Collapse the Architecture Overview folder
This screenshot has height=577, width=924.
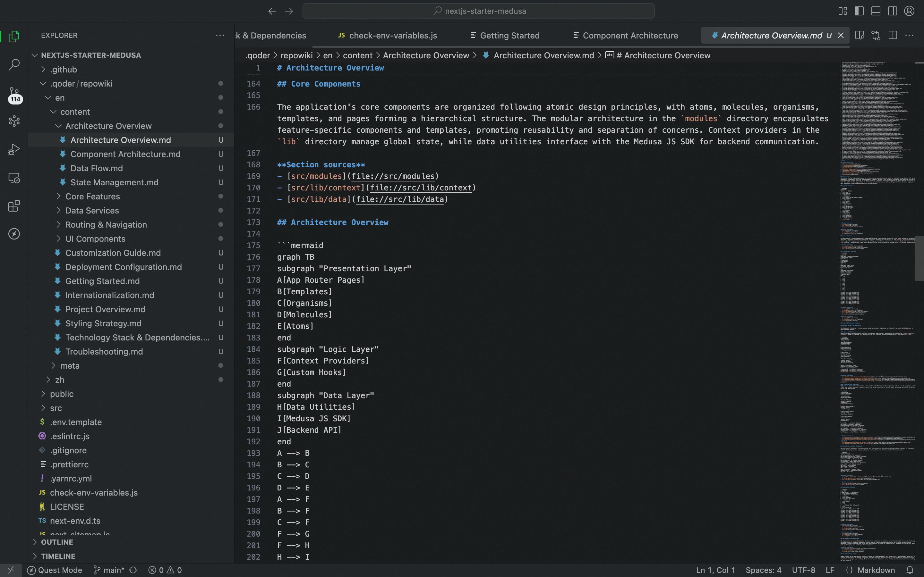(x=108, y=126)
